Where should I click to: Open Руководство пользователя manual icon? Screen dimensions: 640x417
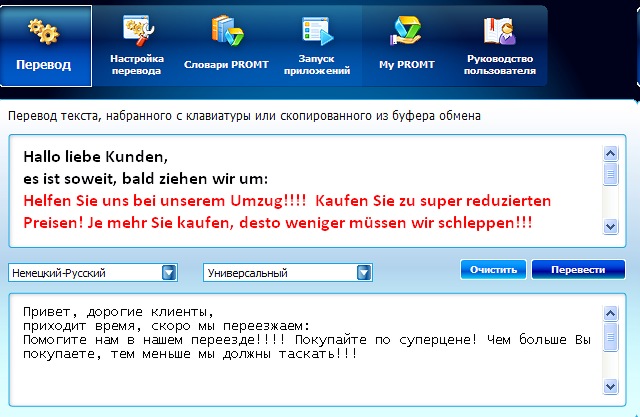(x=500, y=31)
